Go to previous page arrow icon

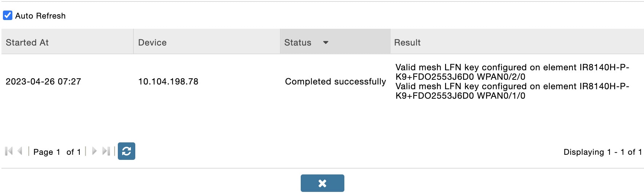[x=20, y=151]
